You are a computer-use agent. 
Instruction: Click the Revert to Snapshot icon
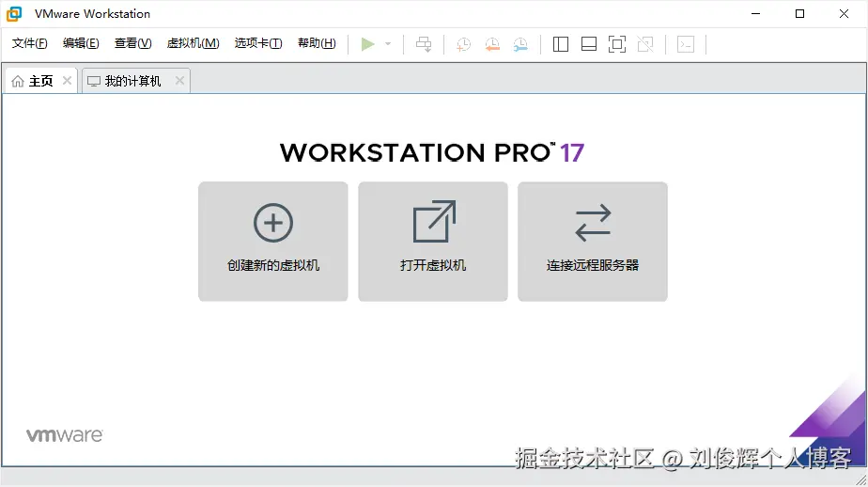pyautogui.click(x=492, y=44)
